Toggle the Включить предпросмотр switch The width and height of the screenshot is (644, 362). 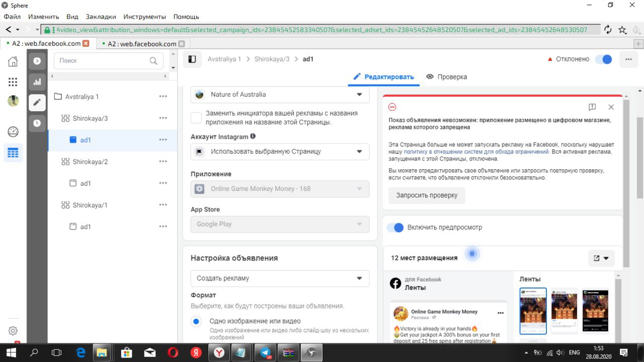pos(395,228)
